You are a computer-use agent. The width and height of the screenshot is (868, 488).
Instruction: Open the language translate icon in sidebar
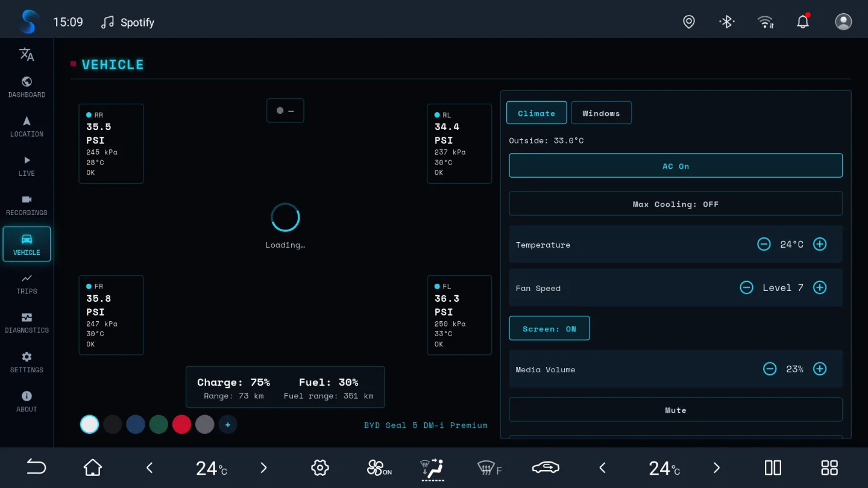27,54
